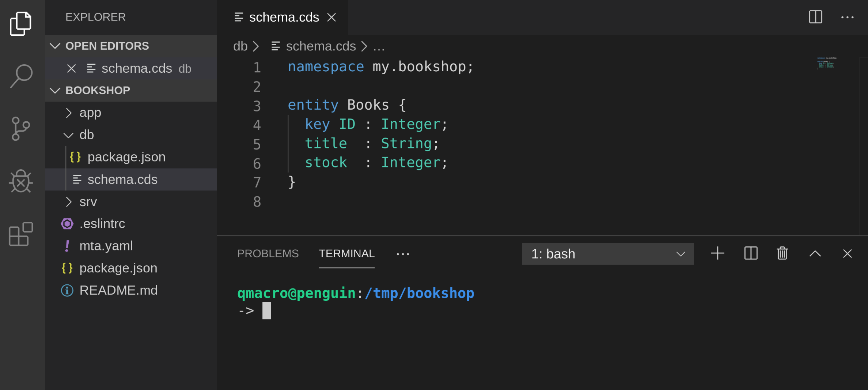Open package.json inside db folder
The height and width of the screenshot is (390, 868).
click(x=131, y=157)
